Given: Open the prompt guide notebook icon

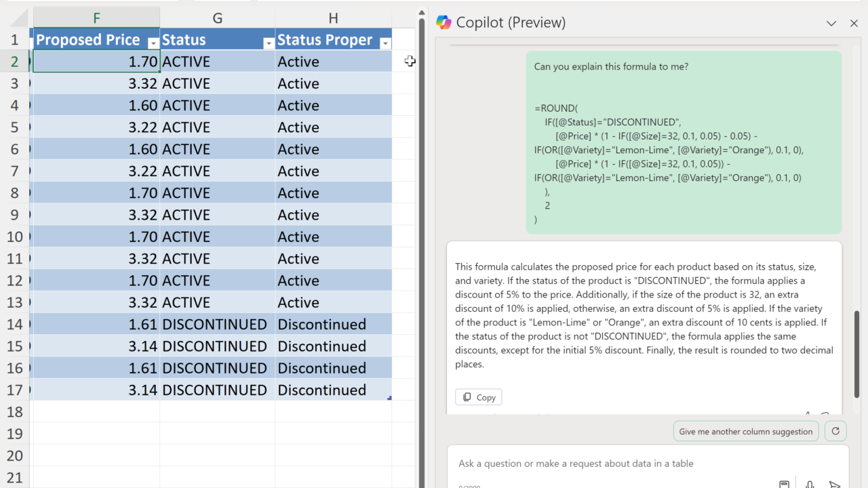Looking at the screenshot, I should point(784,484).
